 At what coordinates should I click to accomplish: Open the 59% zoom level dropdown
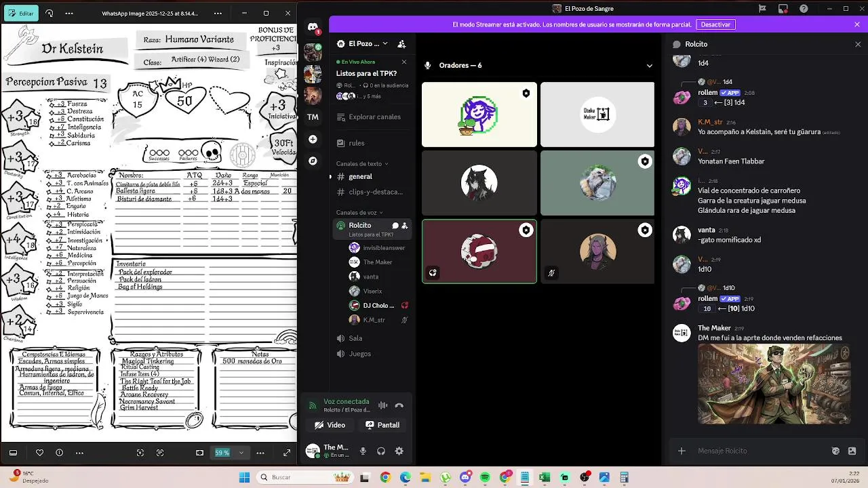pos(241,453)
